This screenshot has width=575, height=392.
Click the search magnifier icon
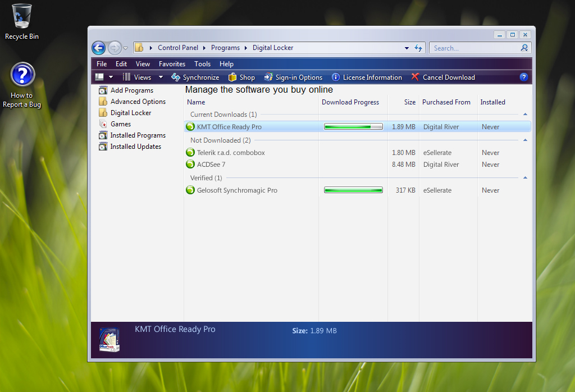pos(524,48)
